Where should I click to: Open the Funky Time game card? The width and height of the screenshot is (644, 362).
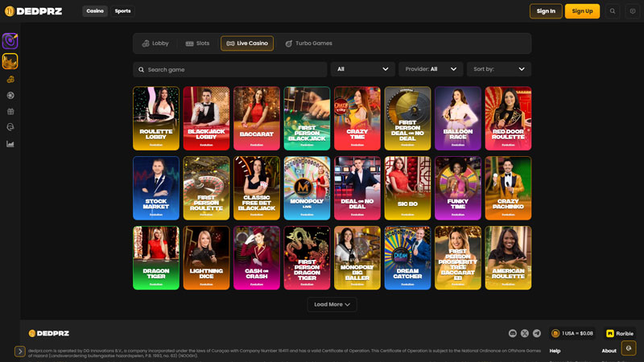pyautogui.click(x=458, y=188)
